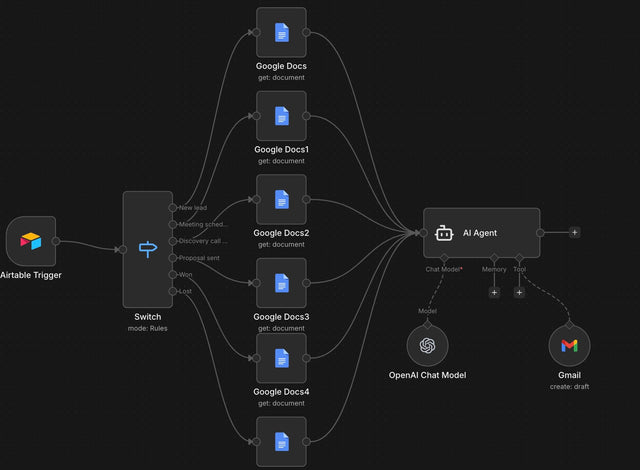Click the 'AI Agent' label text
The image size is (640, 470).
pos(480,233)
